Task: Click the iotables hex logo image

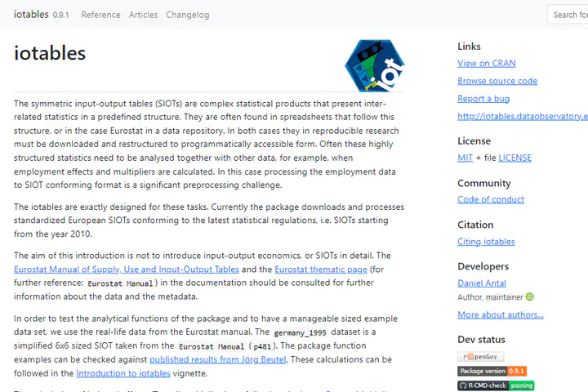Action: 374,64
